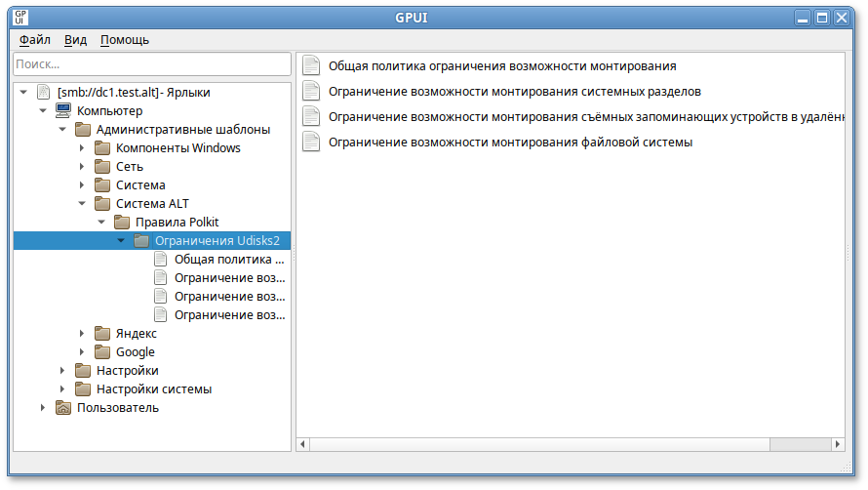Click the Сеть folder icon
This screenshot has width=868, height=490.
point(101,166)
